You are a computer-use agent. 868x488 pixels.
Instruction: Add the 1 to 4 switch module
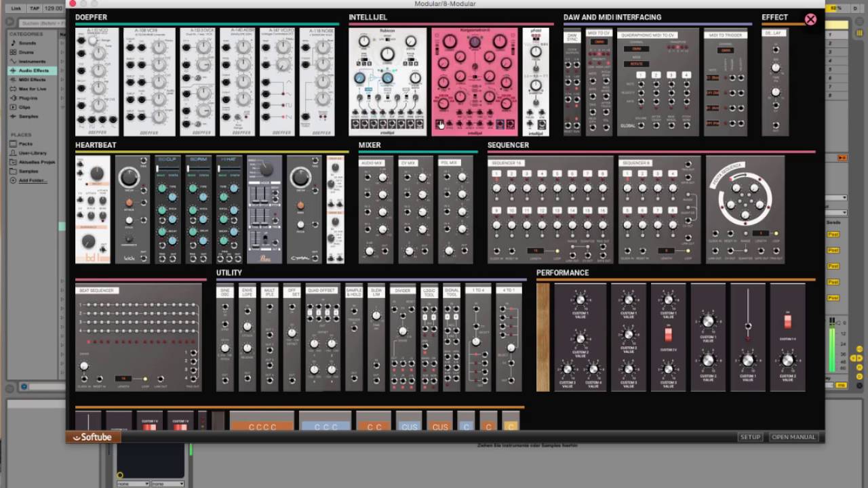pyautogui.click(x=478, y=338)
